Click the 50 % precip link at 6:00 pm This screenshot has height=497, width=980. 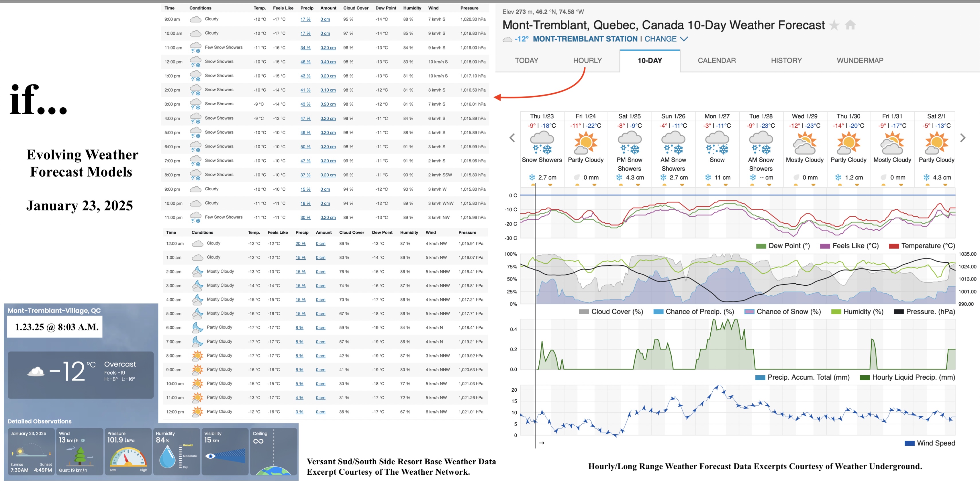coord(305,147)
